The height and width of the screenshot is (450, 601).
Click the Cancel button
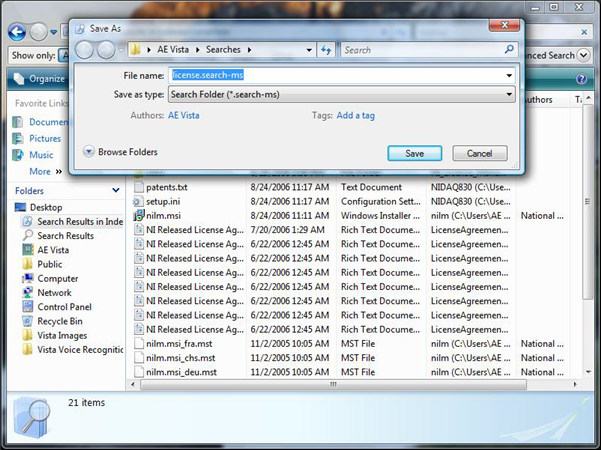[x=479, y=153]
